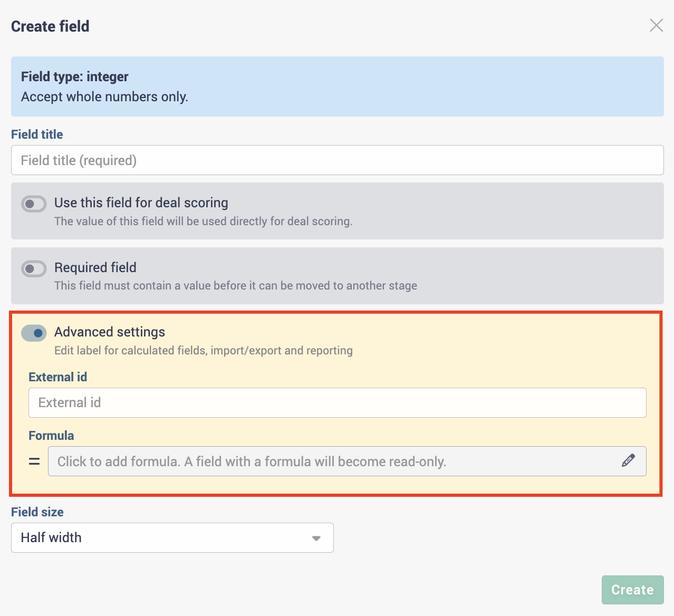
Task: Click the Create button
Action: pos(632,590)
